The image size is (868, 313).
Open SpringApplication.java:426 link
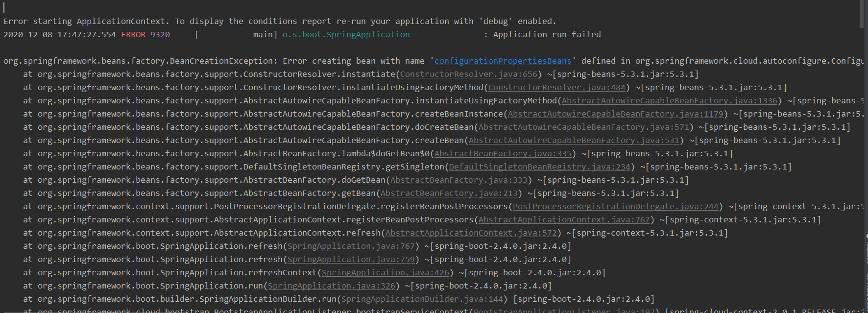click(x=385, y=272)
